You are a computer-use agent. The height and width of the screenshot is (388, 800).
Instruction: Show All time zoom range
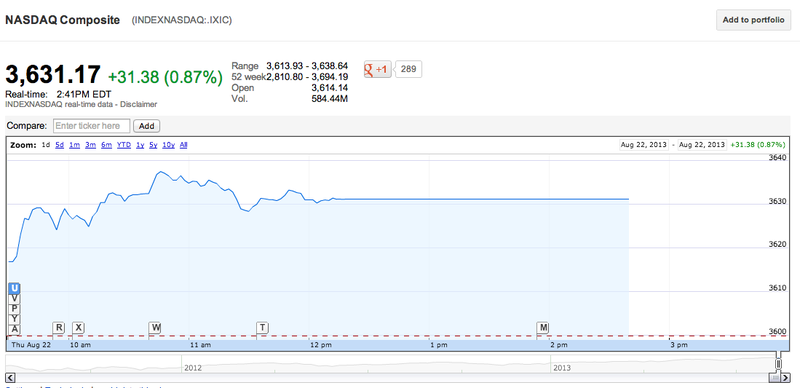(x=184, y=145)
